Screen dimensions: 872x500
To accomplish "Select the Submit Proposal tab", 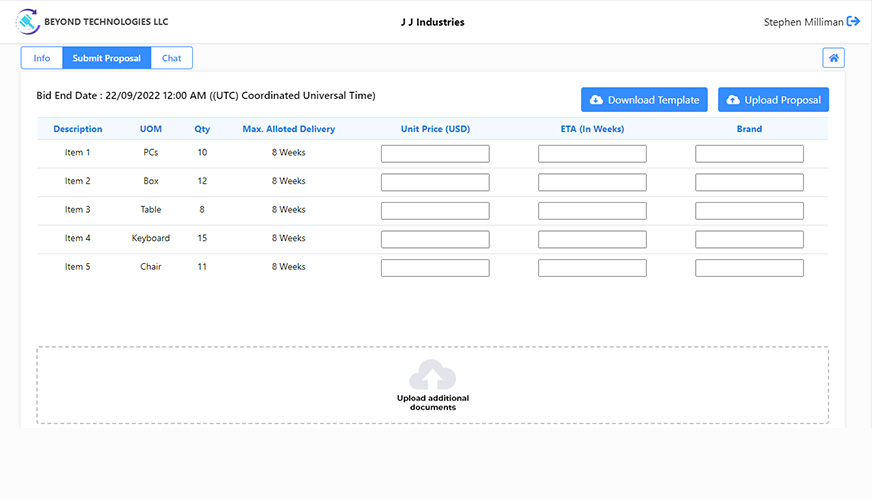I will point(106,58).
